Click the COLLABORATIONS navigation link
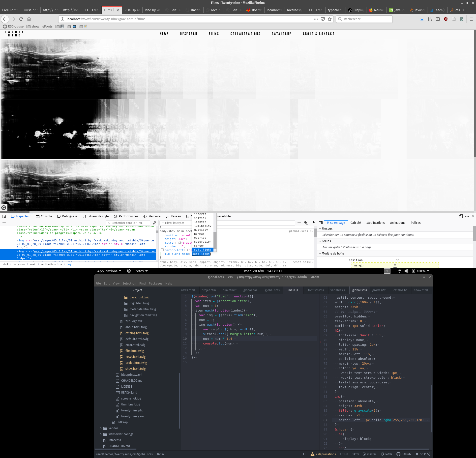 click(x=245, y=34)
